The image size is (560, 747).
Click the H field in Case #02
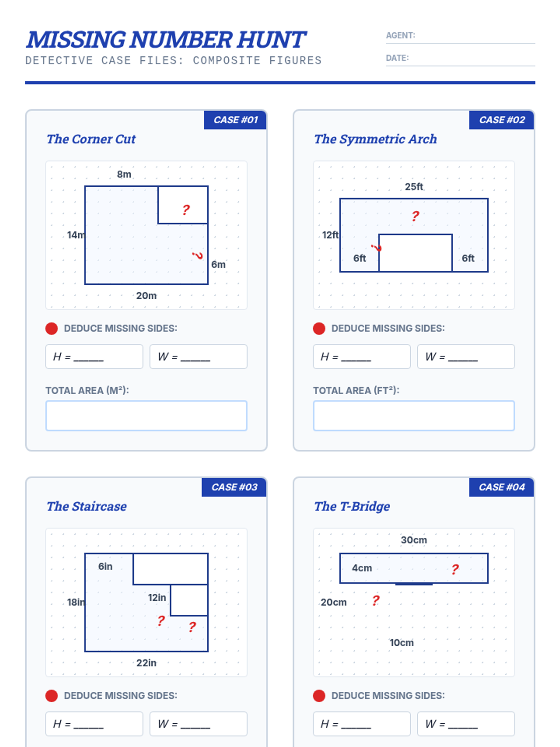(362, 357)
